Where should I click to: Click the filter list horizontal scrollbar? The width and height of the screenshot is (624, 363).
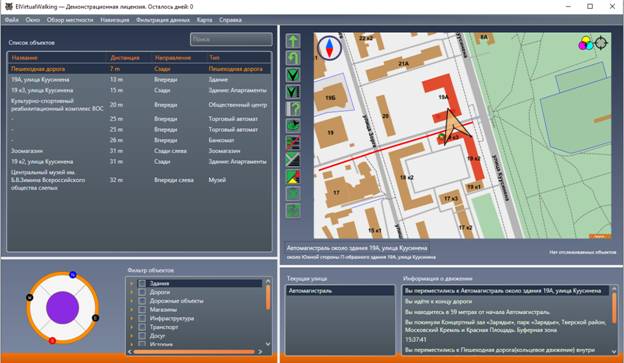tap(195, 352)
